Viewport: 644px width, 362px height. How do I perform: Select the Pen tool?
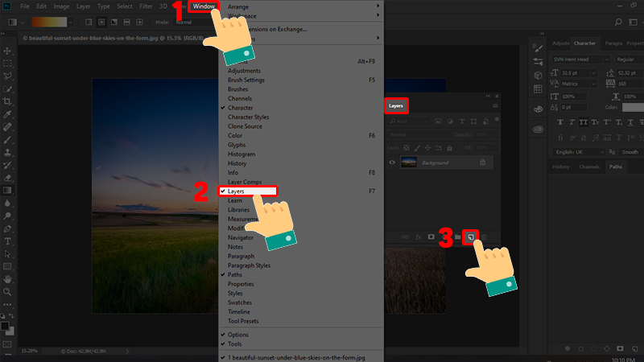(7, 228)
